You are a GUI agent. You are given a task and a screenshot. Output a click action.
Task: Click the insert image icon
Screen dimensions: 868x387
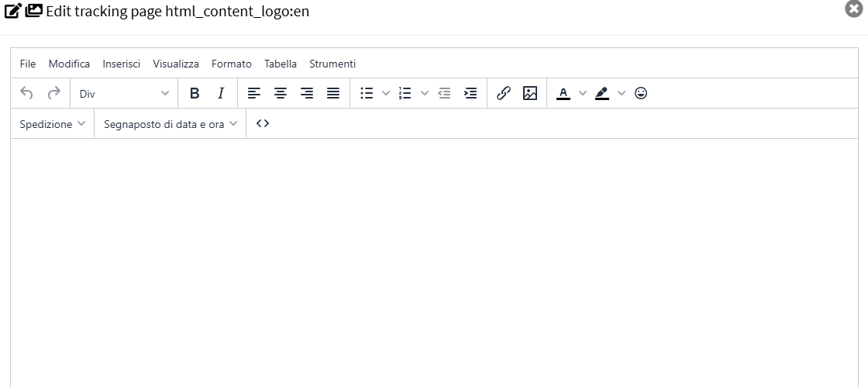pyautogui.click(x=530, y=93)
